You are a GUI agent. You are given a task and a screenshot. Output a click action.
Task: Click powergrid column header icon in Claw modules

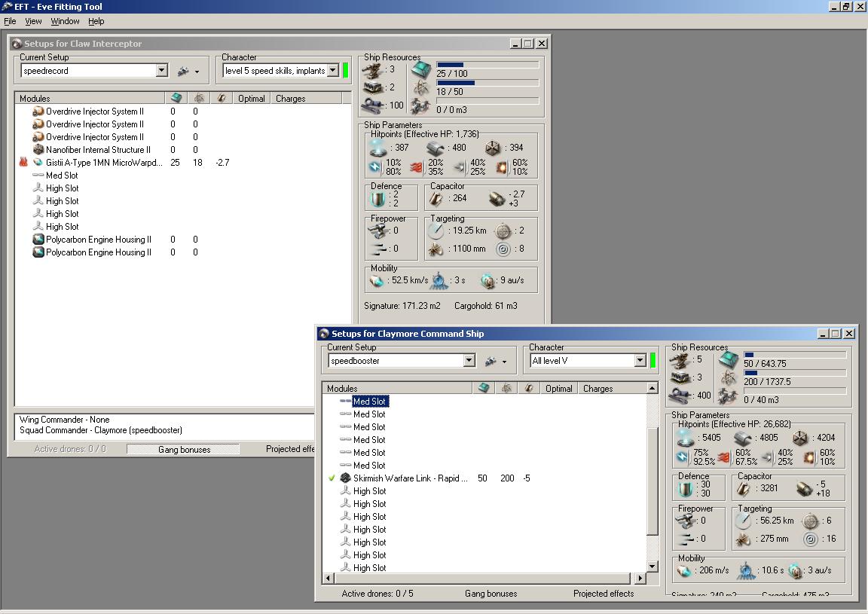coord(199,98)
